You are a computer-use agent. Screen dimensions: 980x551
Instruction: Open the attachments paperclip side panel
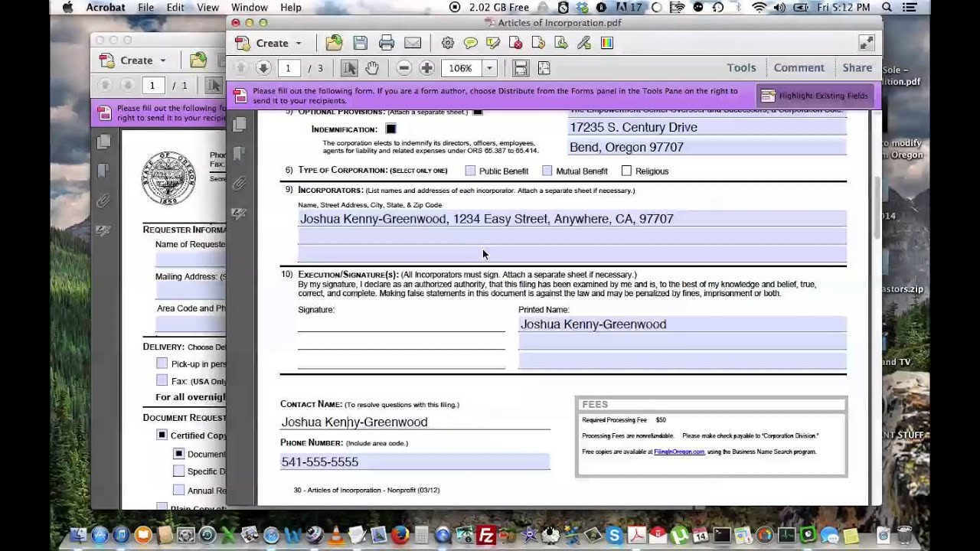click(240, 184)
